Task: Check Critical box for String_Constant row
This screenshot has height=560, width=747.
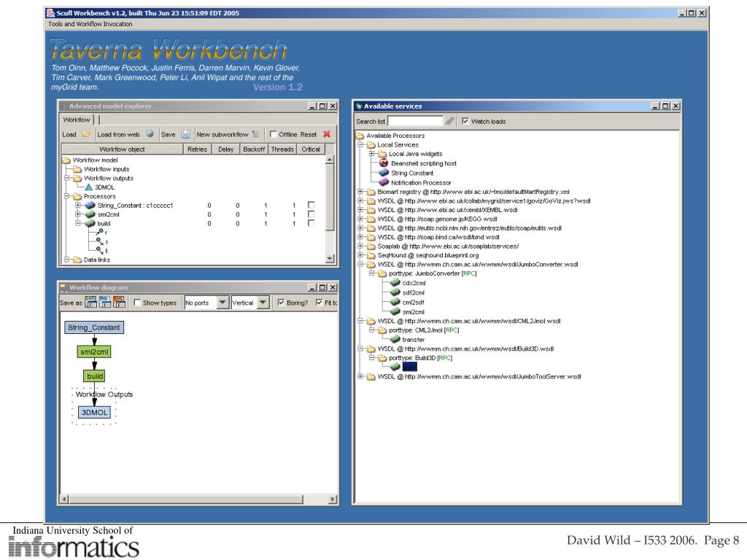Action: 311,205
